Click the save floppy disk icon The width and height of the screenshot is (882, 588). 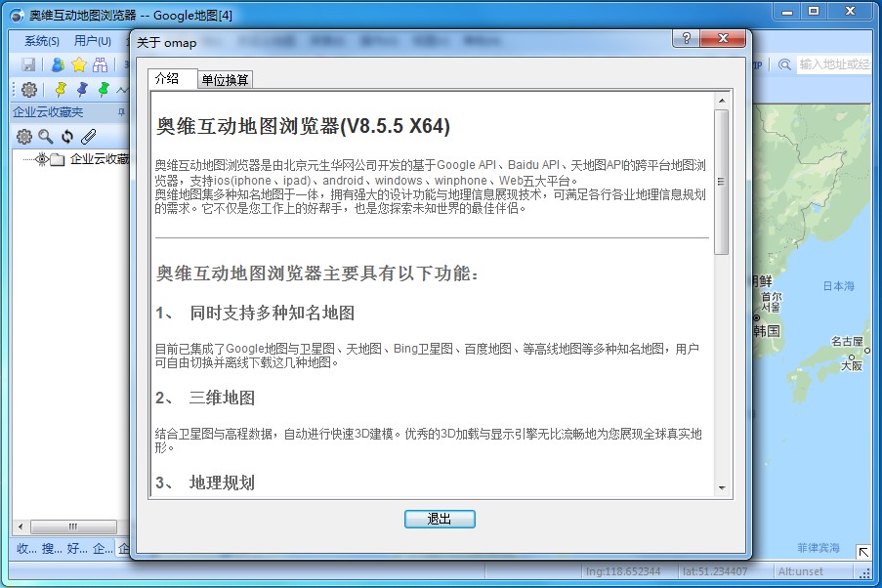point(28,64)
